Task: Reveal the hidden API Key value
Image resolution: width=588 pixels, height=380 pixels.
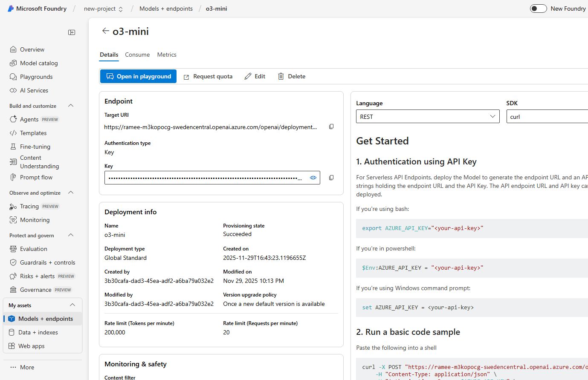Action: pyautogui.click(x=313, y=178)
